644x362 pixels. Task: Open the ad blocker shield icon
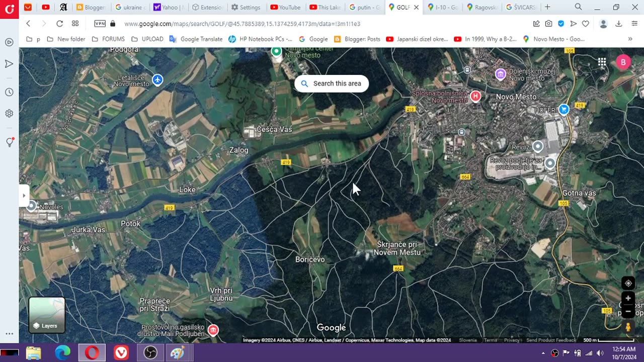coord(561,24)
